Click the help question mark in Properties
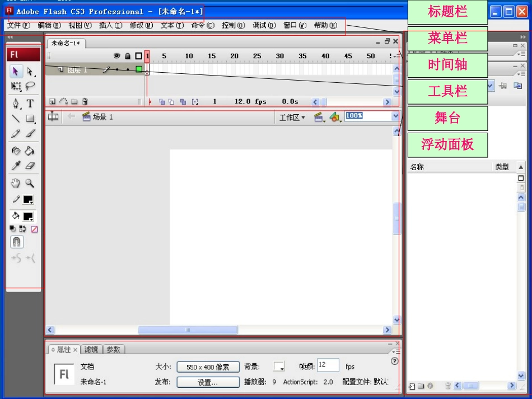The width and height of the screenshot is (532, 399). point(394,361)
